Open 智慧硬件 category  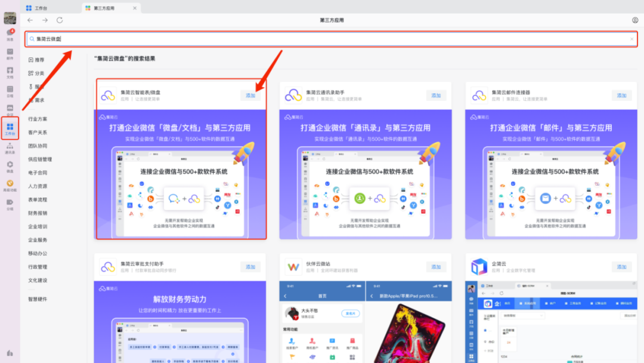click(38, 299)
